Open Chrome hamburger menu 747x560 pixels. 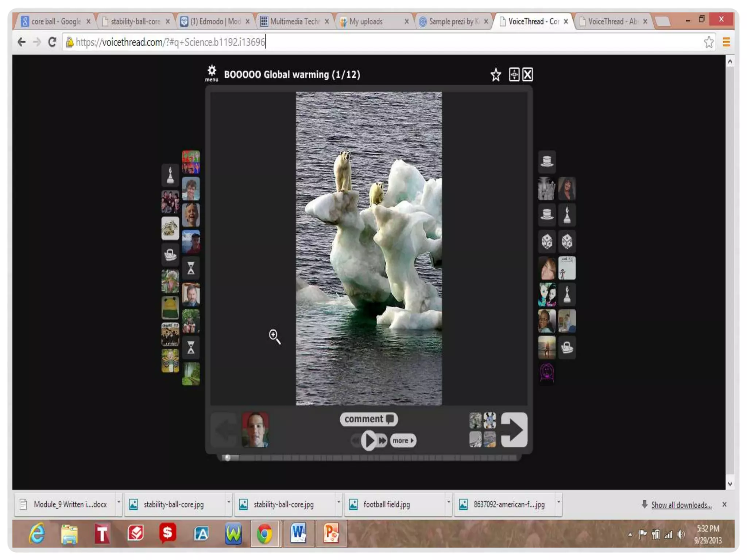[x=726, y=42]
